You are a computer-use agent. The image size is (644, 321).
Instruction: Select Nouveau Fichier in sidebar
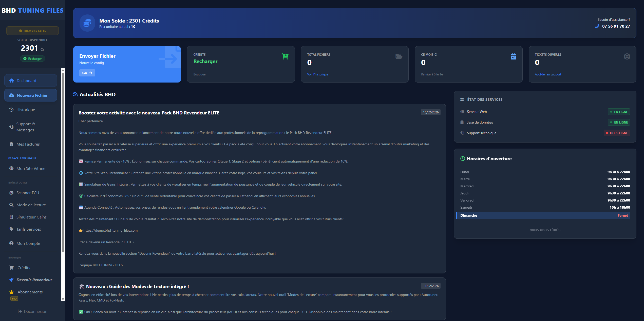32,95
